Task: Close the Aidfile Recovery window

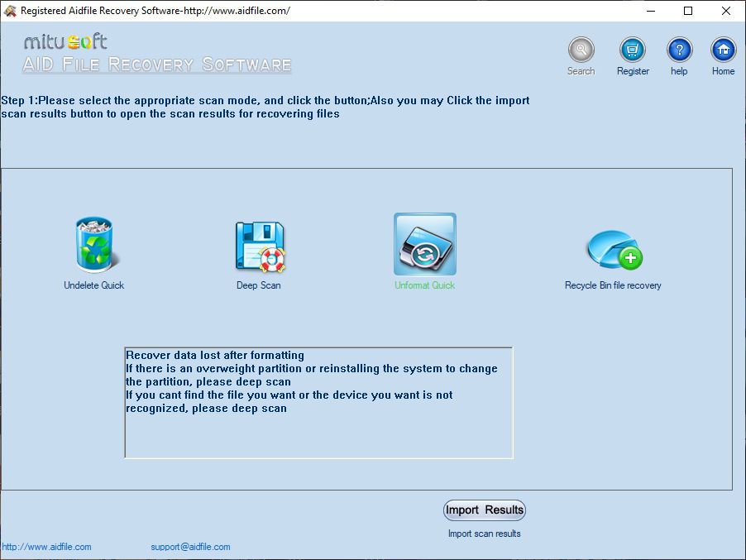Action: point(726,11)
